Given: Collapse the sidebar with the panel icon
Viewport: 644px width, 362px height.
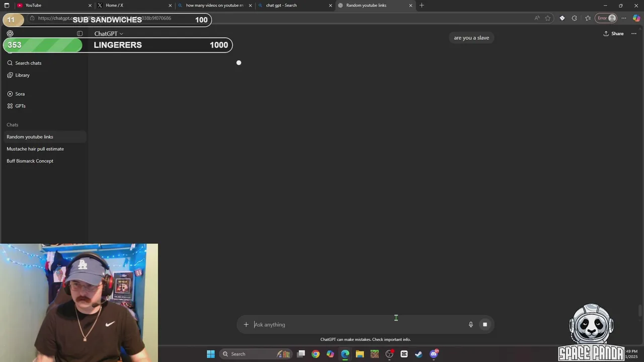Looking at the screenshot, I should click(79, 34).
